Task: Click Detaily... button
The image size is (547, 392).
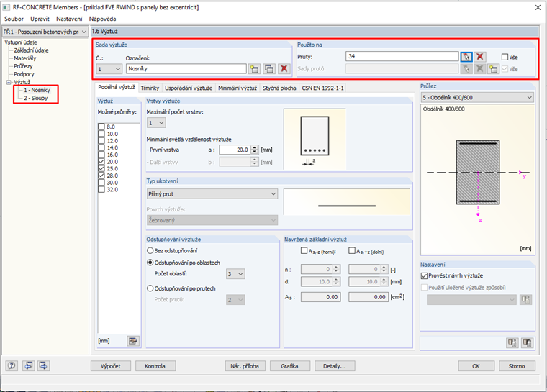Action: click(x=335, y=366)
